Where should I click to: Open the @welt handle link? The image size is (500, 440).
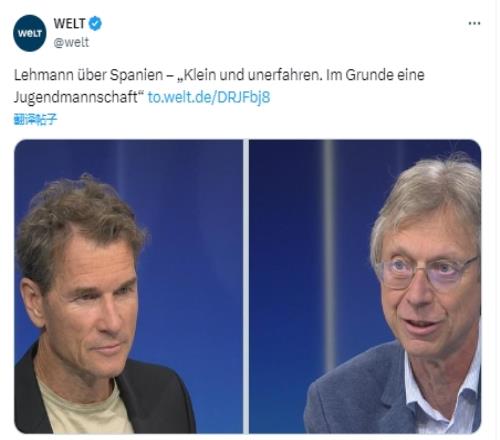tap(71, 42)
